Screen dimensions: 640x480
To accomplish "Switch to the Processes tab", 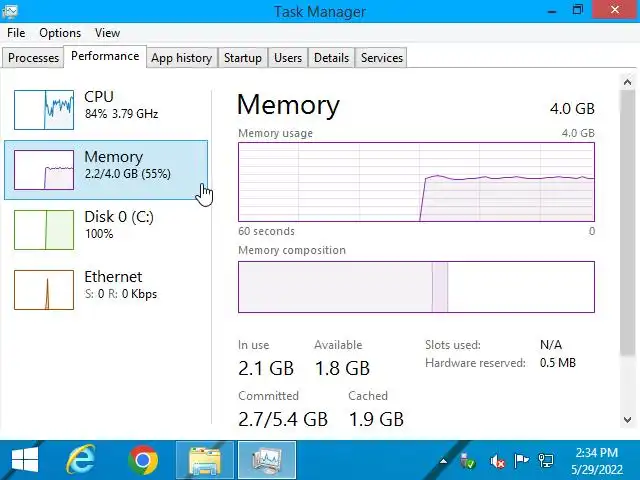I will click(34, 58).
